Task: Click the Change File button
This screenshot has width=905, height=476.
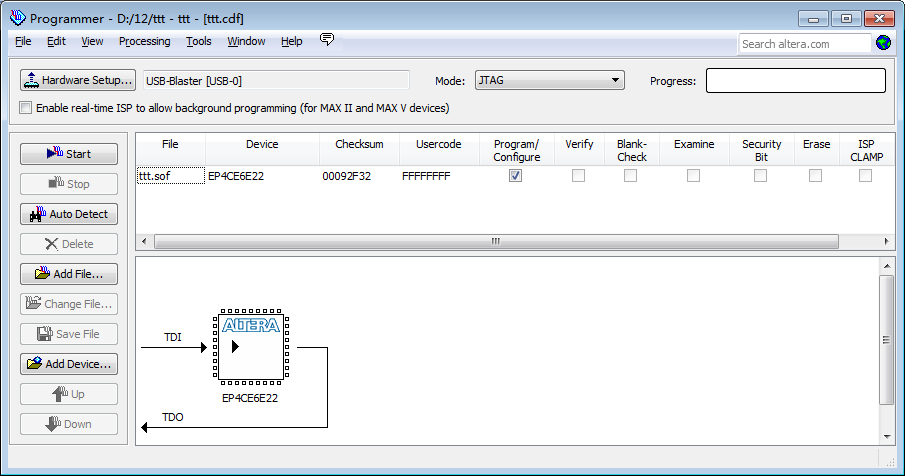Action: pos(69,304)
